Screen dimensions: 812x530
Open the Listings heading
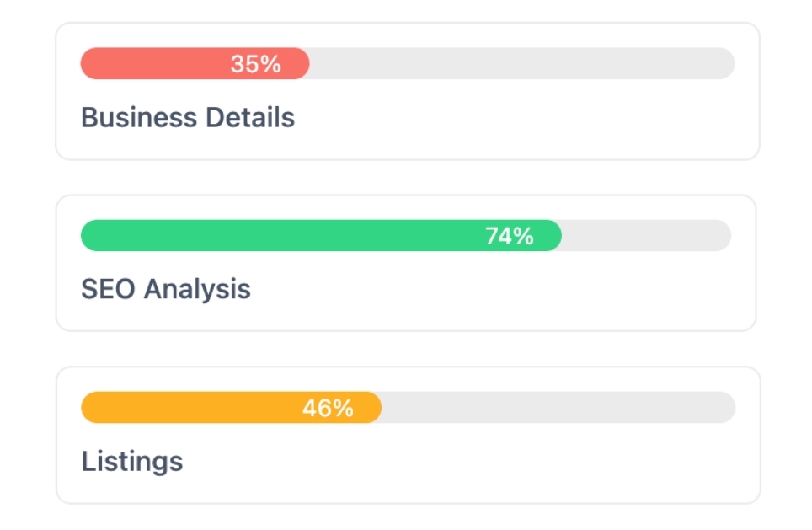(132, 461)
